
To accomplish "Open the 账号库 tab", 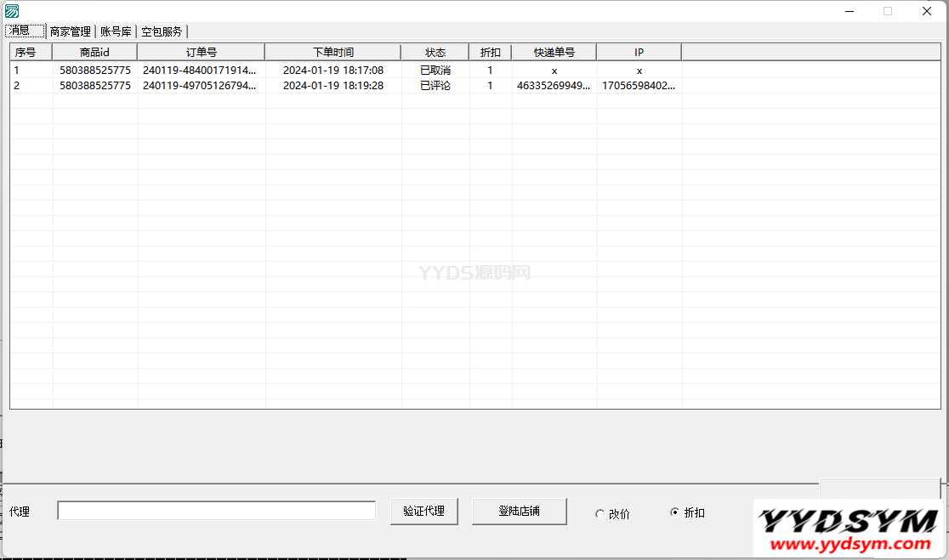I will coord(115,31).
